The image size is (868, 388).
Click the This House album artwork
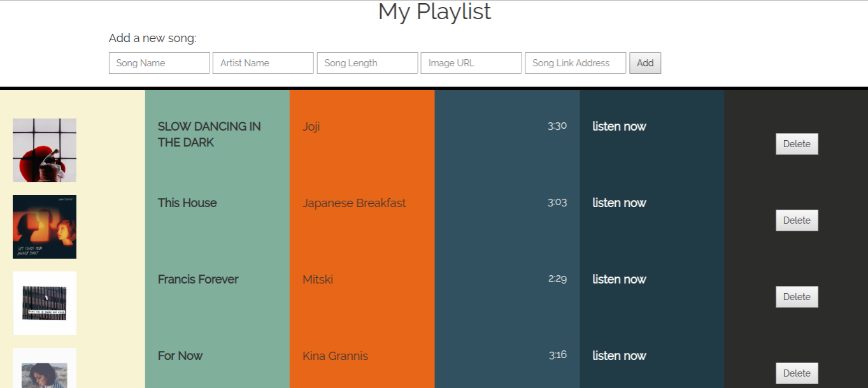pyautogui.click(x=45, y=227)
